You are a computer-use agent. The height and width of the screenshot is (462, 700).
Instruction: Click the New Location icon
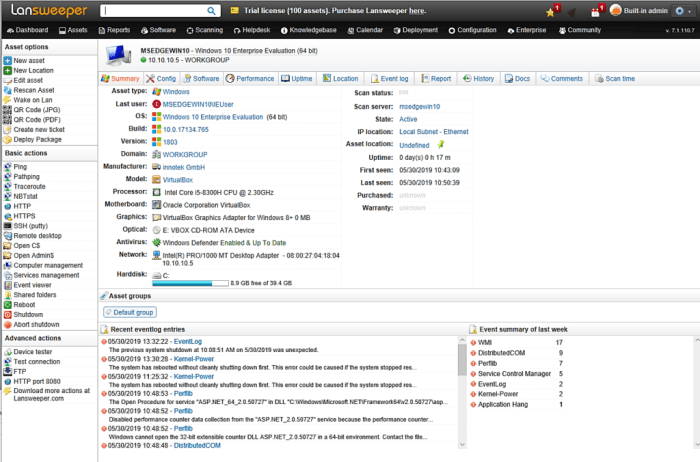click(8, 71)
